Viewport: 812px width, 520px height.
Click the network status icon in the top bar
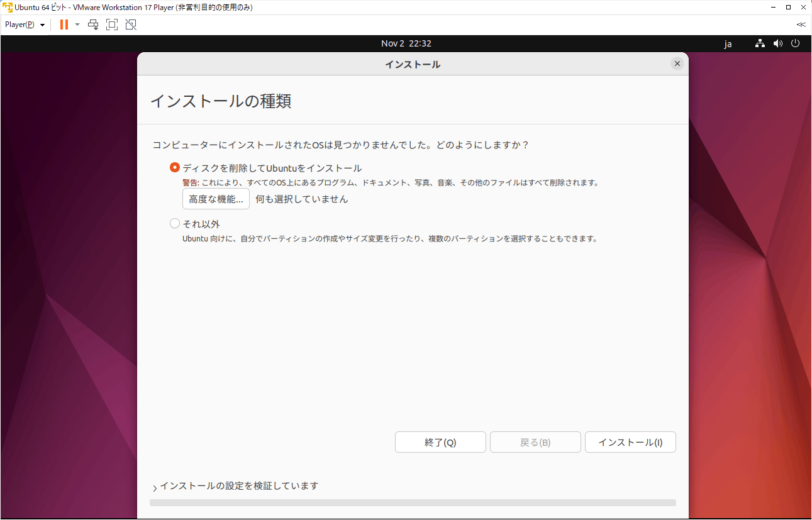point(760,43)
